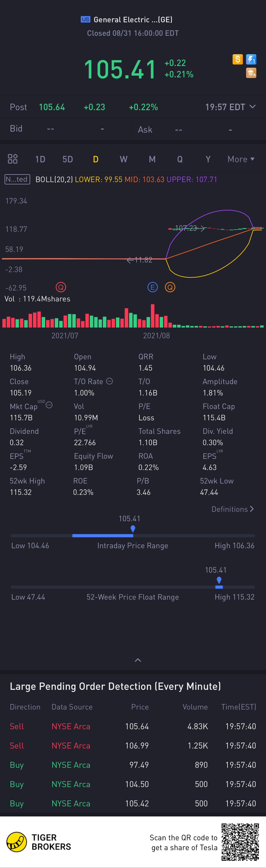
Task: Collapse the quote details with up chevron
Action: coord(138,660)
